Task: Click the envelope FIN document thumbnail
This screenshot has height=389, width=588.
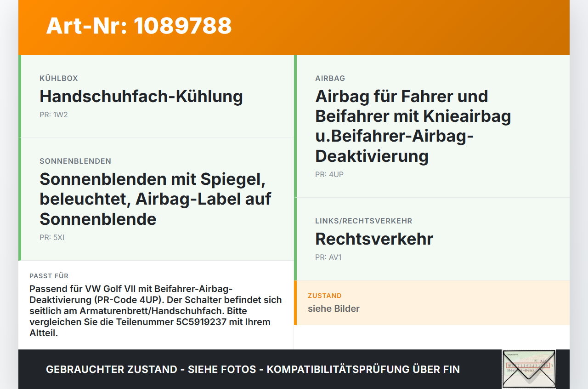Action: 529,369
